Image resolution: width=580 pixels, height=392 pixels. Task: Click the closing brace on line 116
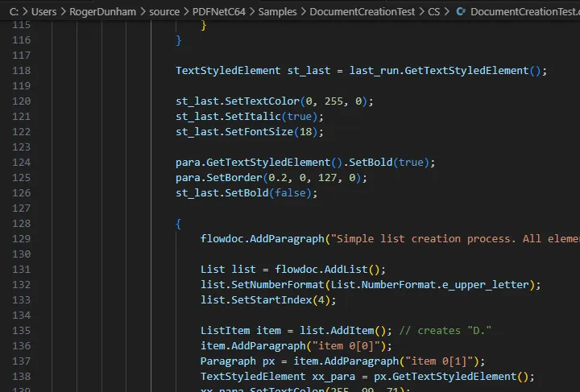point(179,40)
